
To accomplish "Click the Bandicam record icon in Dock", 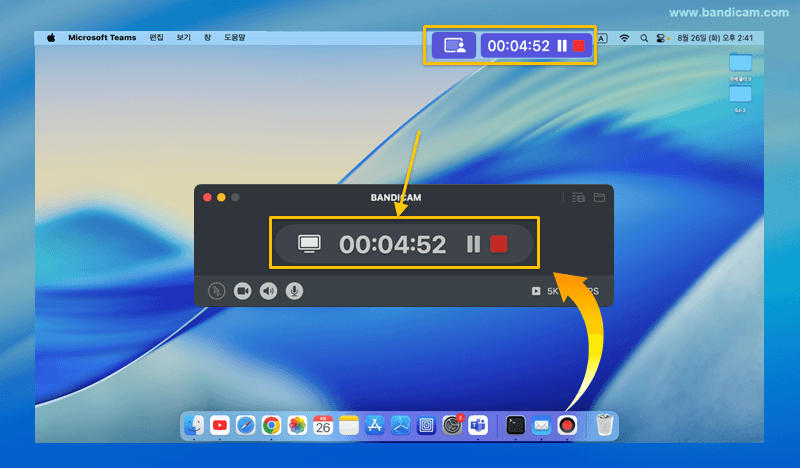I will point(567,425).
